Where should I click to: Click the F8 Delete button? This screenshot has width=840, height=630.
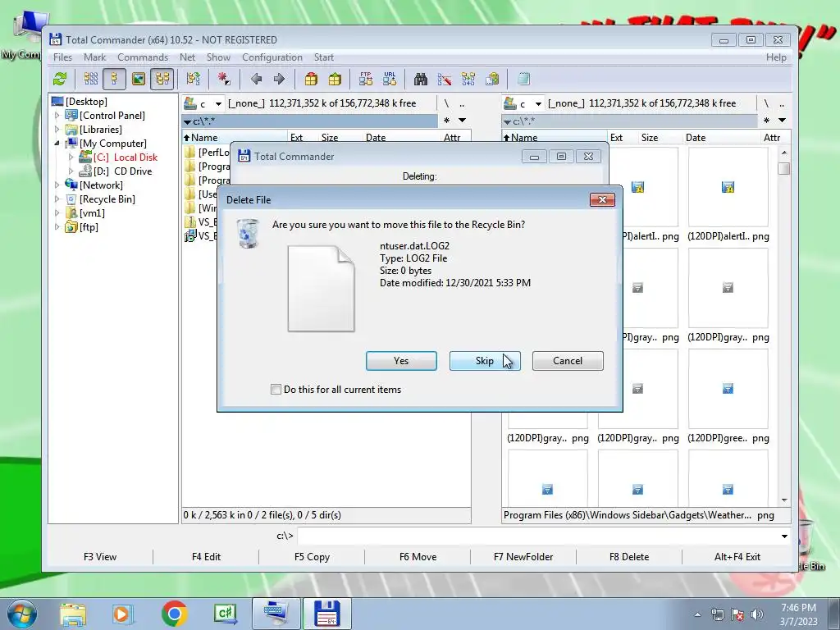[629, 557]
